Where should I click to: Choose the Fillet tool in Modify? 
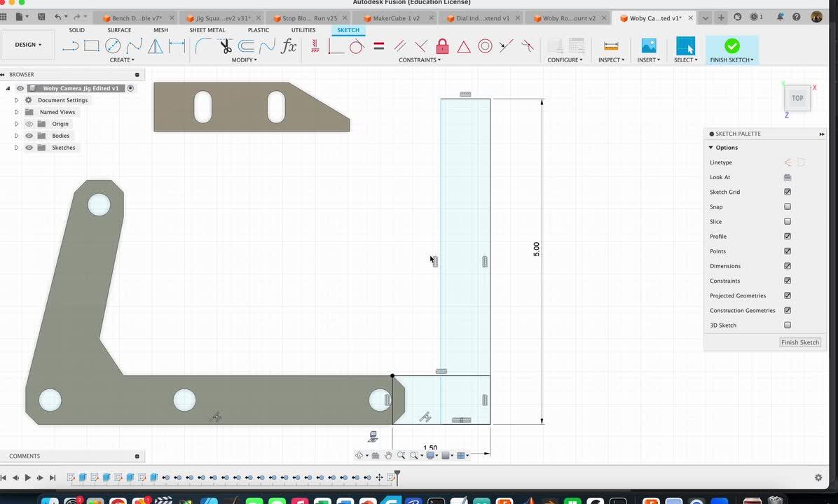pos(203,46)
